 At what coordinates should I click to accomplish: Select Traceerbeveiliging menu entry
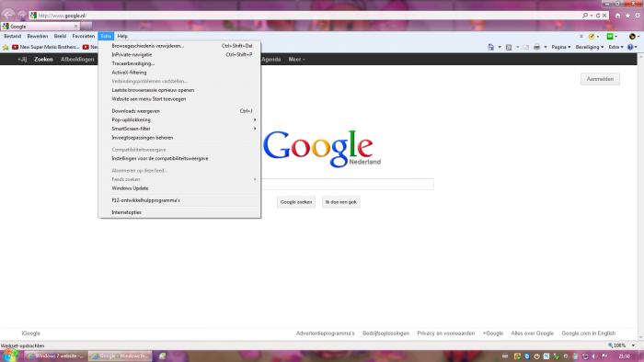pyautogui.click(x=179, y=63)
